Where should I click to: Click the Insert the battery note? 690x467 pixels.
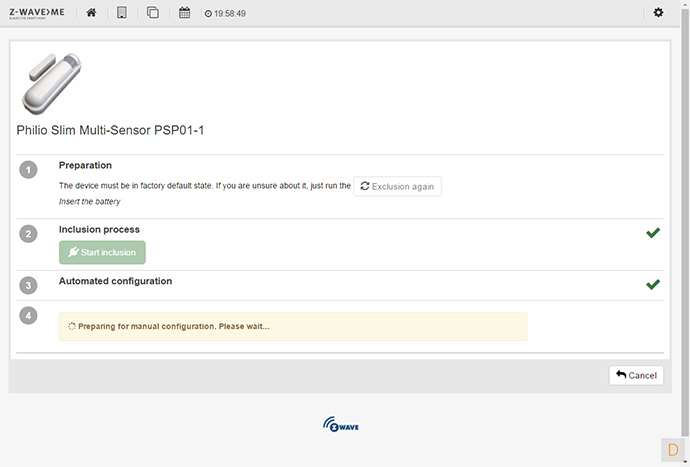coord(89,202)
